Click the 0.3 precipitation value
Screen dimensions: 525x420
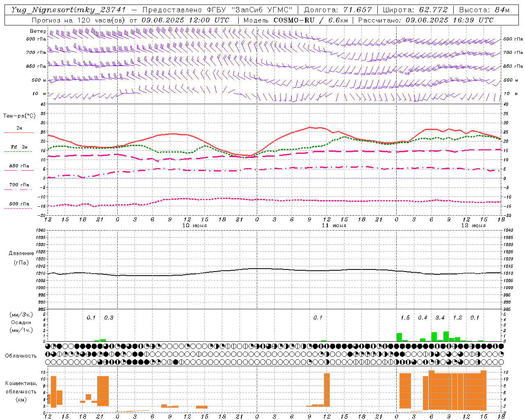click(x=109, y=318)
